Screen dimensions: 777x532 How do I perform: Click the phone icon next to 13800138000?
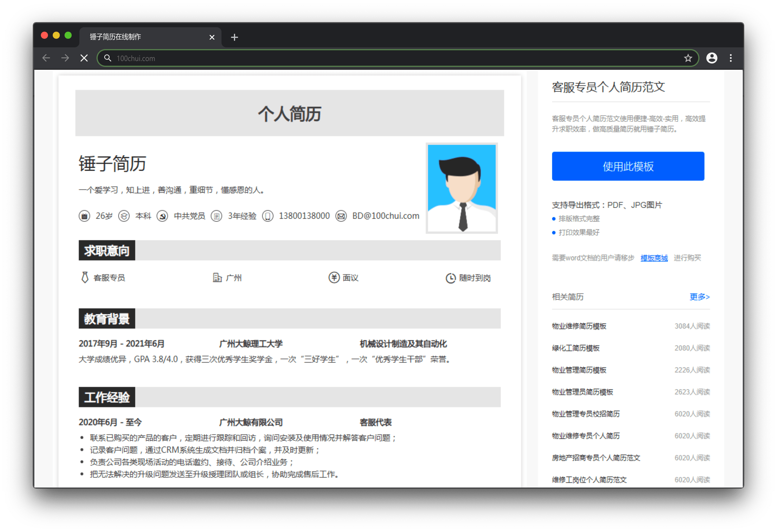point(267,216)
